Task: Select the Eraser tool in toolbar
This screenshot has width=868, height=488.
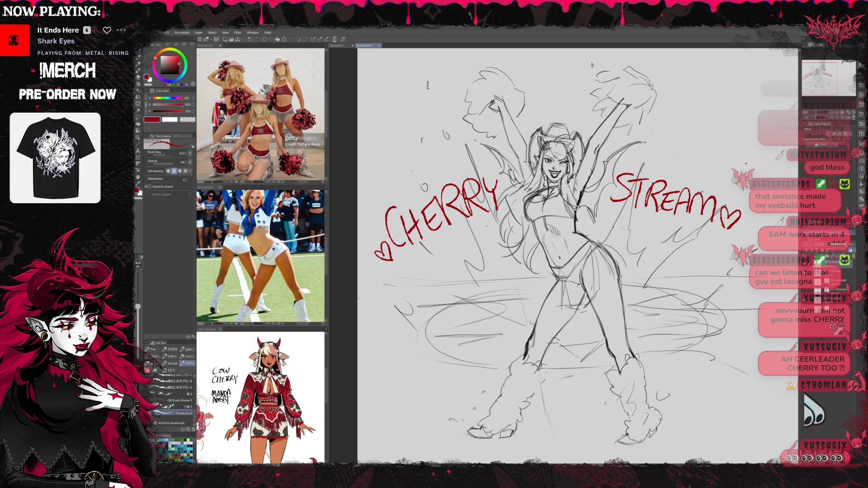Action: pyautogui.click(x=138, y=77)
